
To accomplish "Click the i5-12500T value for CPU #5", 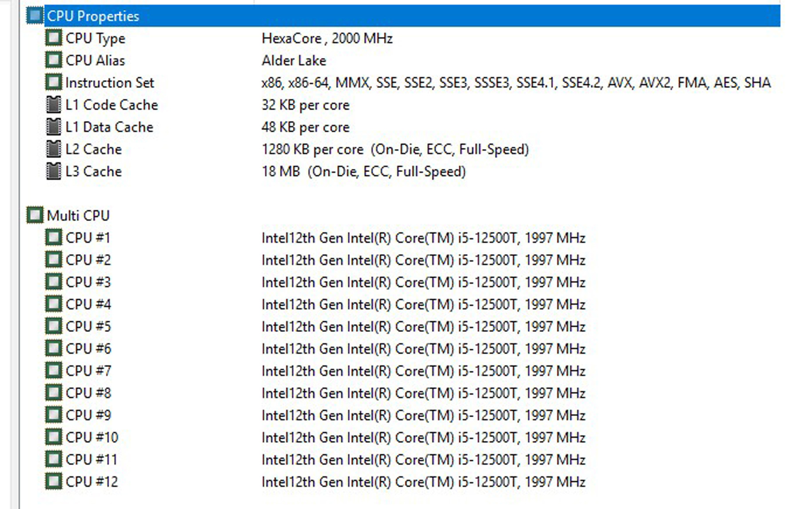I will [x=423, y=327].
